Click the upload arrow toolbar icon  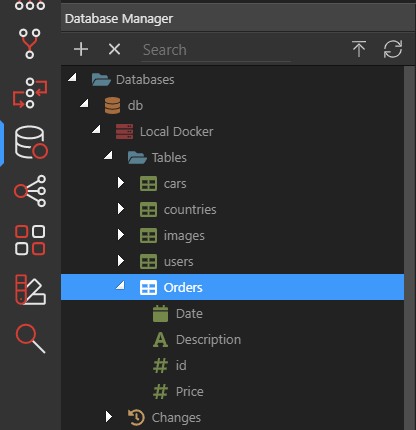pos(359,49)
